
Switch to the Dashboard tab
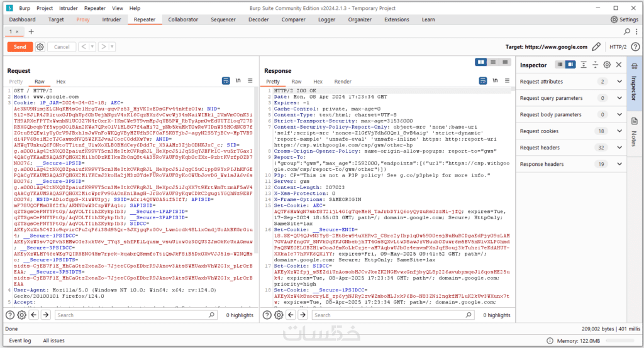(22, 19)
